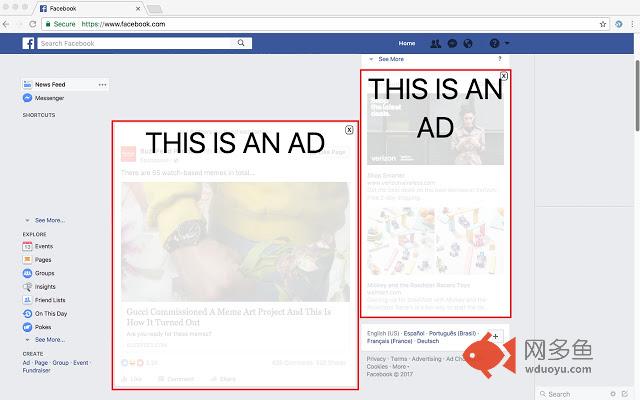Reload the page with the refresh icon

pyautogui.click(x=33, y=24)
